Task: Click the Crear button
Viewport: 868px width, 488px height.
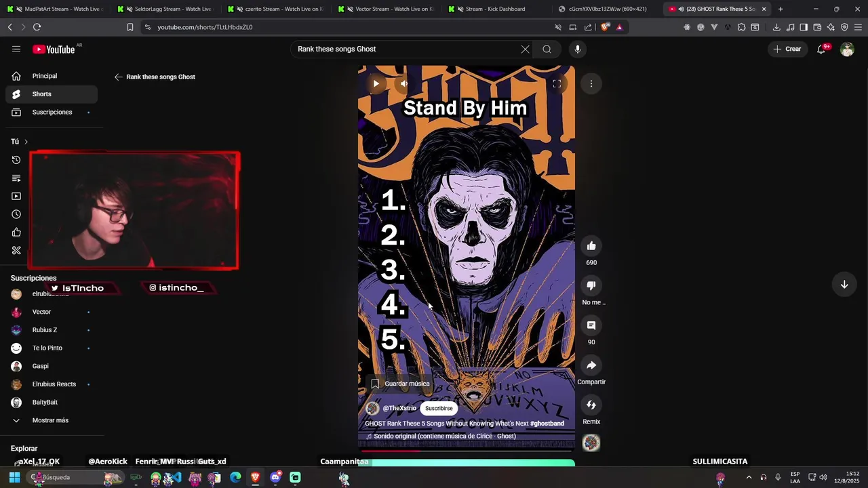Action: coord(787,49)
